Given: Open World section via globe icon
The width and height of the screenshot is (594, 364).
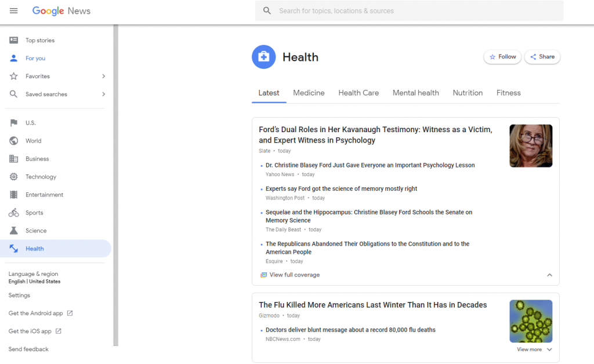Looking at the screenshot, I should coord(14,141).
